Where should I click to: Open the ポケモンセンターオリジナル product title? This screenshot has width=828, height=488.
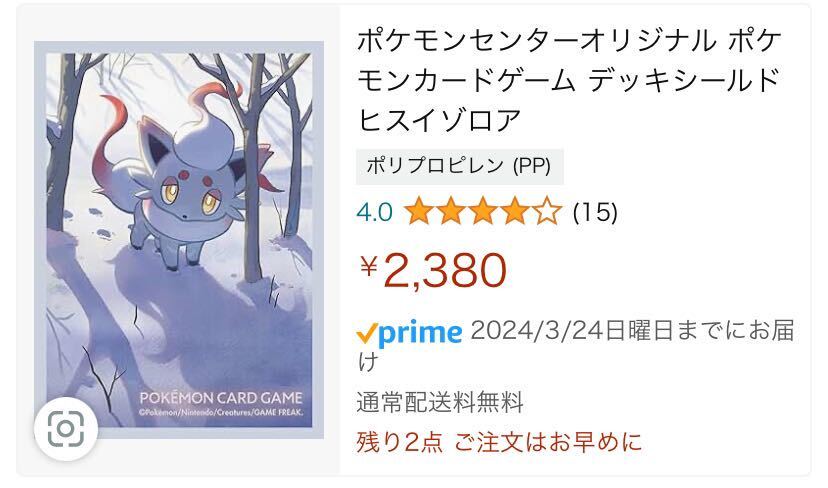pyautogui.click(x=569, y=80)
